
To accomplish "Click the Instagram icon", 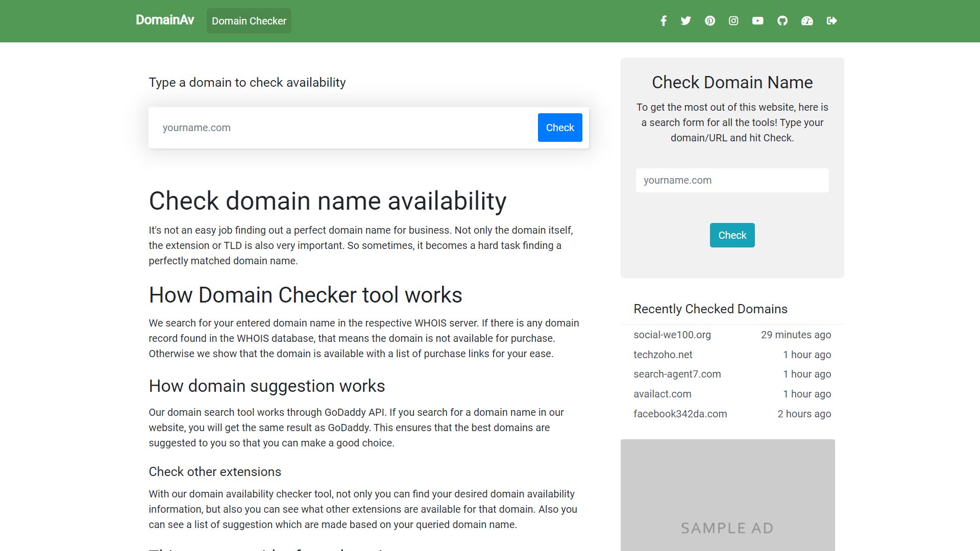I will 733,21.
